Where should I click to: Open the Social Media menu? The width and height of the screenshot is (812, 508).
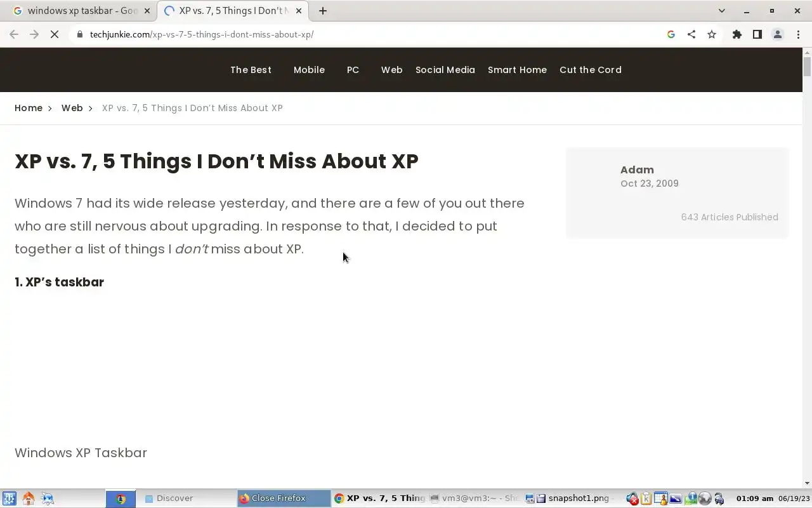[445, 70]
